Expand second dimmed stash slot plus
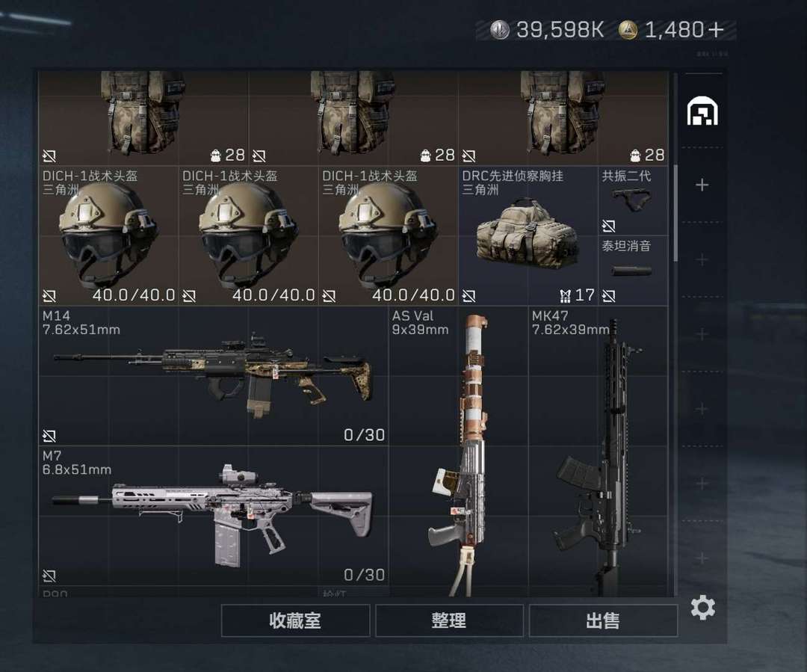Image resolution: width=807 pixels, height=672 pixels. 702,334
